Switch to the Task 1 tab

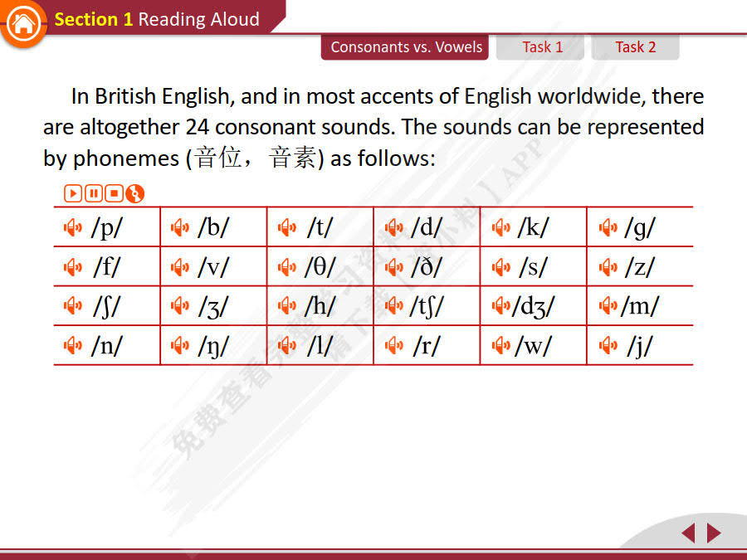(540, 47)
